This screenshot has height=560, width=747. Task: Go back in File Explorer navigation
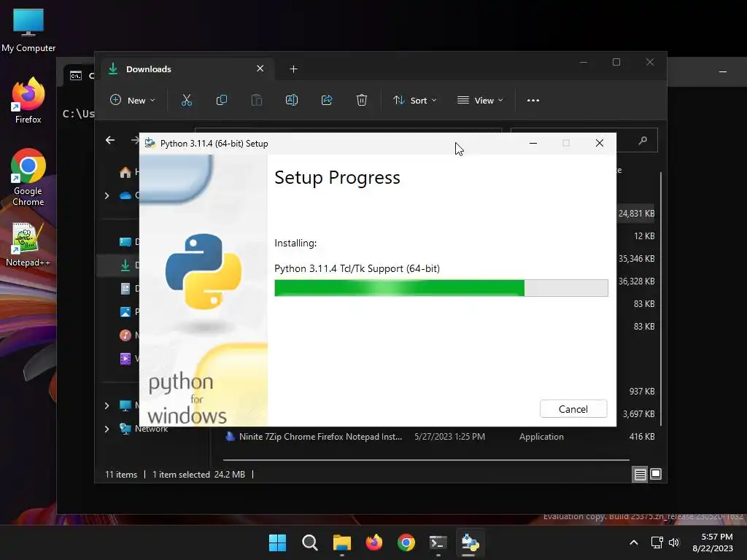[110, 140]
